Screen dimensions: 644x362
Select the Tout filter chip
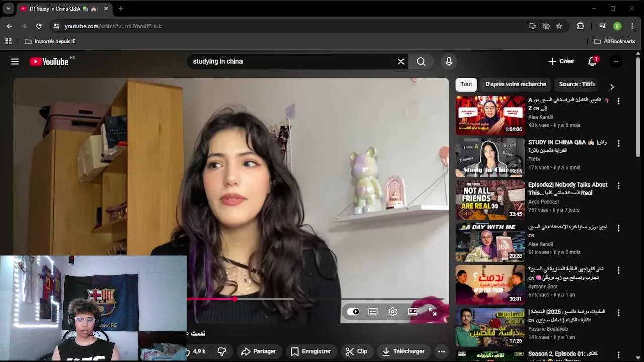coord(466,84)
